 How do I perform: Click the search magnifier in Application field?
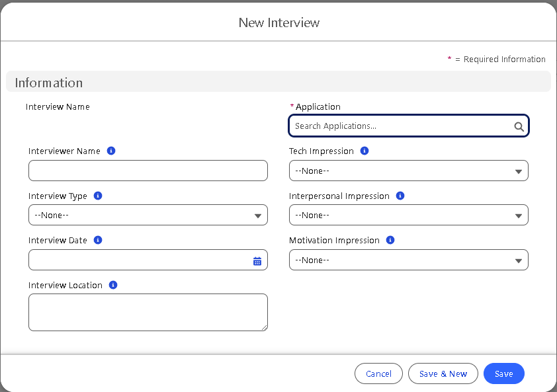(x=519, y=126)
